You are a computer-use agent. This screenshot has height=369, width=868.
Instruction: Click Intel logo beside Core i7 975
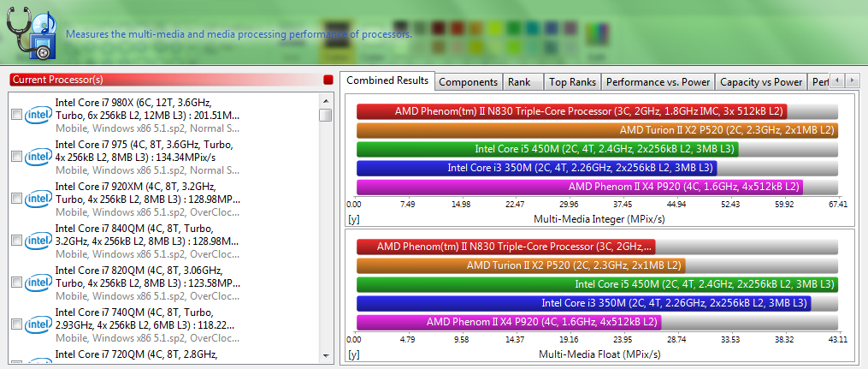coord(39,157)
